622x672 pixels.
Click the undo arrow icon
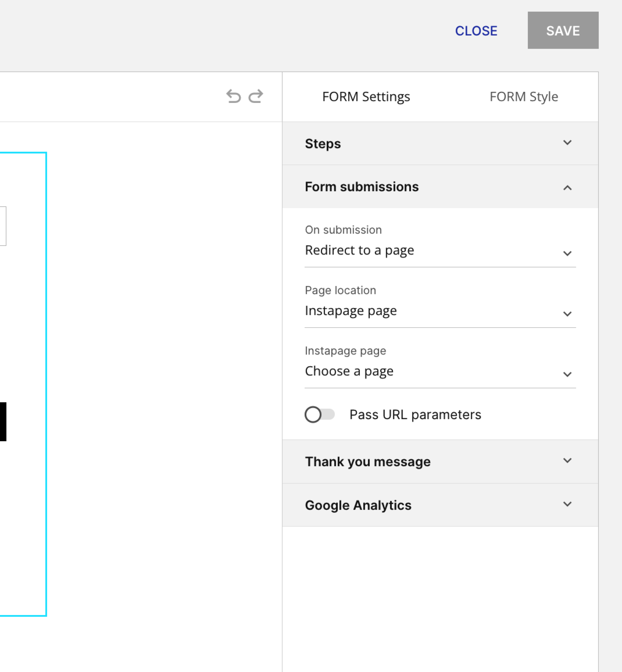[x=233, y=96]
